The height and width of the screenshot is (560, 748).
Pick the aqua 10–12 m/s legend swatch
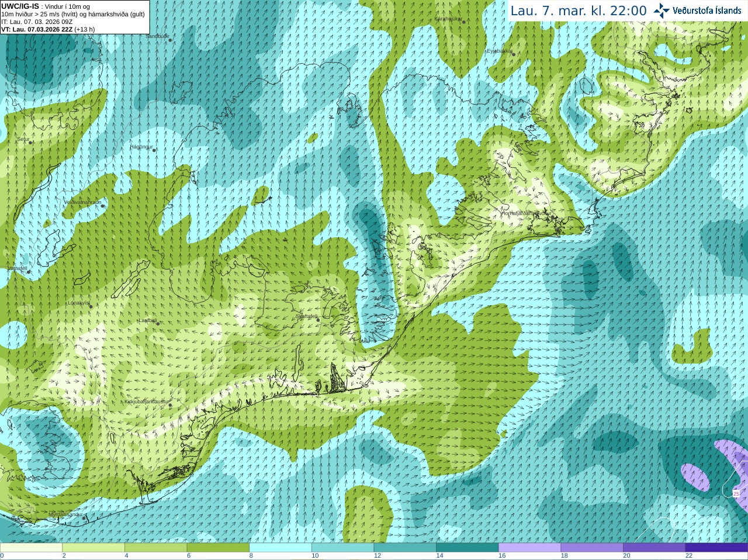click(x=342, y=548)
